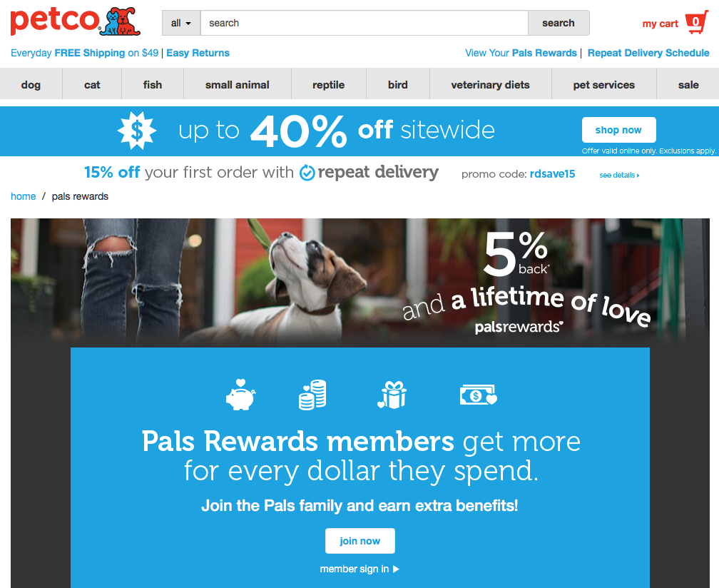This screenshot has width=719, height=588.
Task: Click the home breadcrumb link
Action: [x=23, y=196]
